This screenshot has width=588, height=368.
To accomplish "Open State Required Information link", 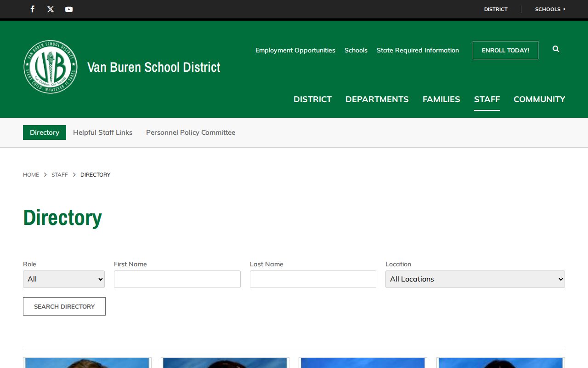I will [x=418, y=50].
